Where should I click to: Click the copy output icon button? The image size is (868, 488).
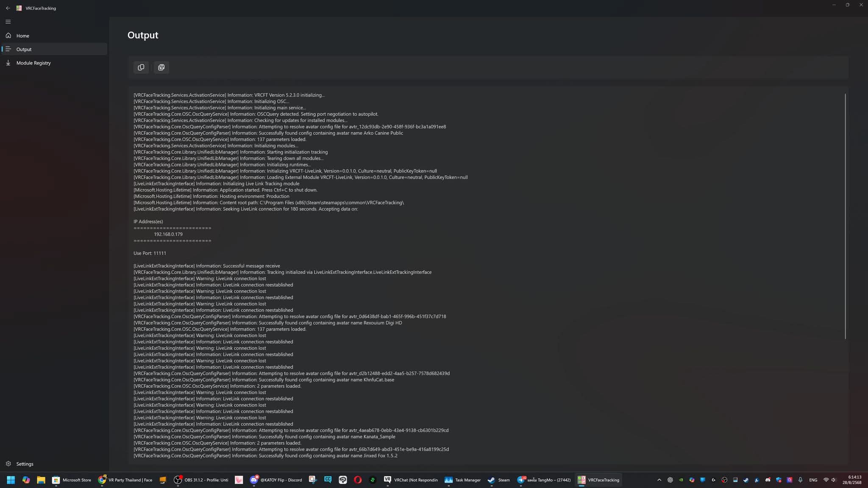[141, 67]
